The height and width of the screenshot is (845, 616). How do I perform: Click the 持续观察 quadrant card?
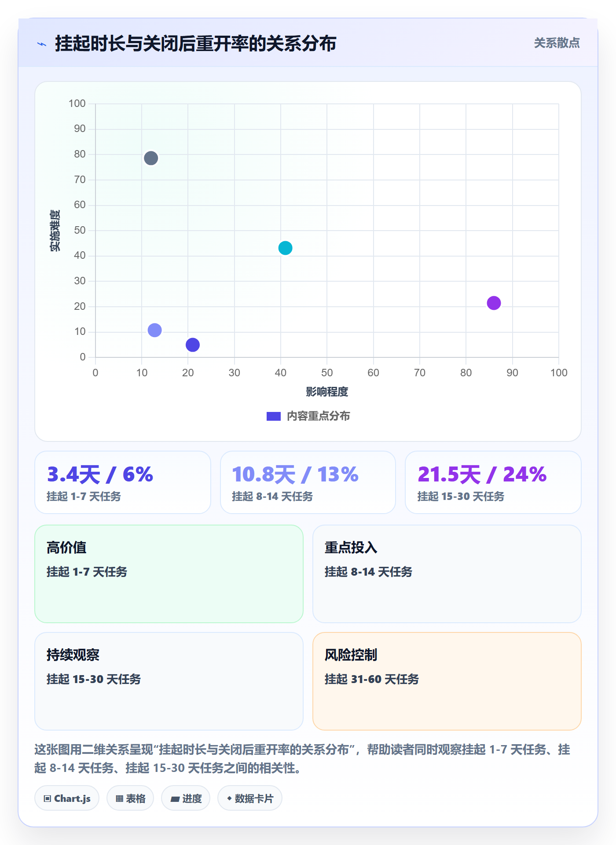coord(169,681)
